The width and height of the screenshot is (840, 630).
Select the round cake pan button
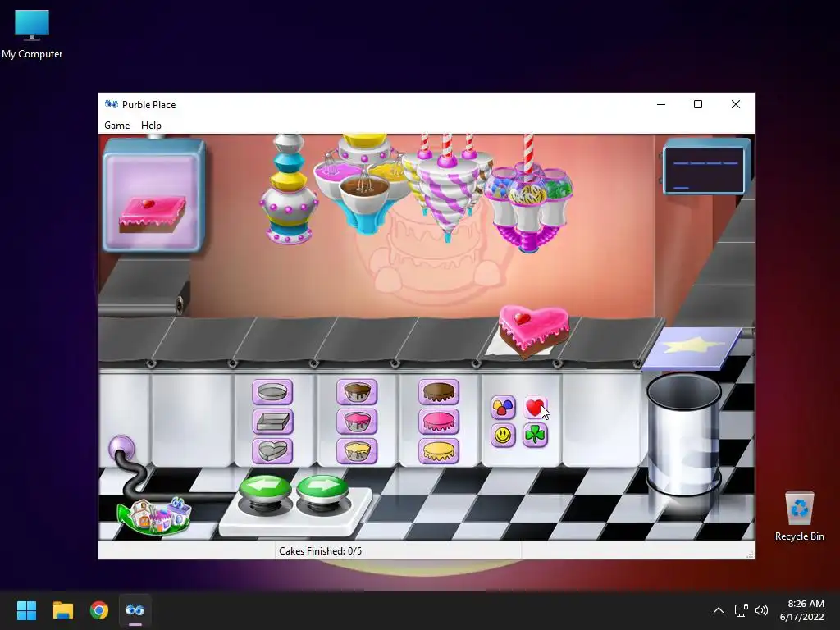pos(272,392)
